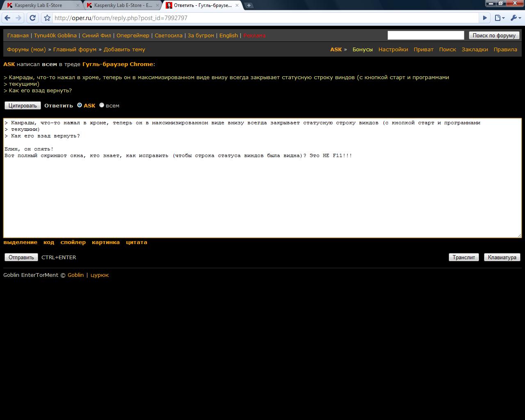Click inside the reply message text area
Image resolution: width=525 pixels, height=420 pixels.
[x=262, y=178]
